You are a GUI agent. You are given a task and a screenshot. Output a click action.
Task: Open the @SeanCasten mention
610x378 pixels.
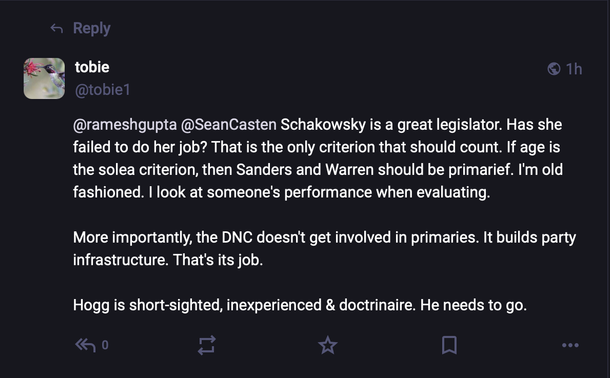(x=229, y=125)
